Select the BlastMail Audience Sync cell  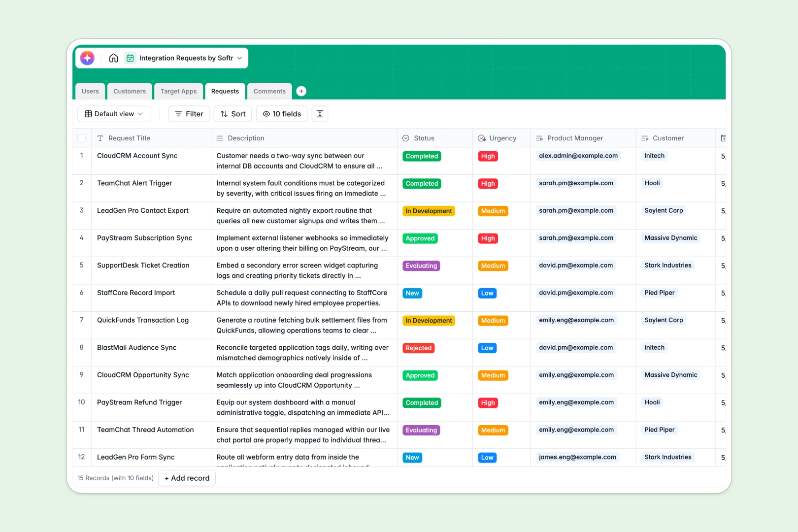(151, 353)
